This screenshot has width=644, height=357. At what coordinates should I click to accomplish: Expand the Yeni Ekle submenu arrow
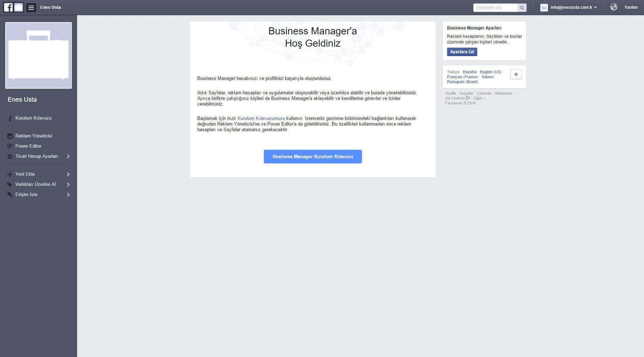pyautogui.click(x=68, y=174)
